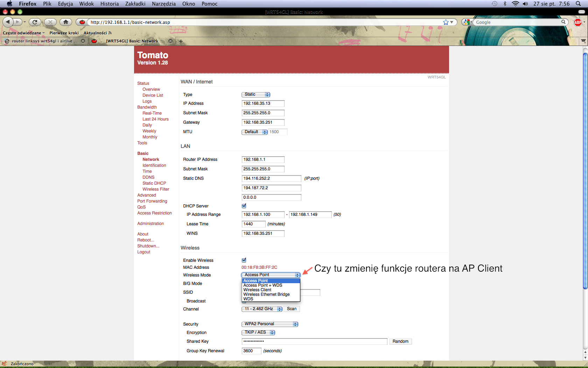Click the WINS address field

(263, 233)
